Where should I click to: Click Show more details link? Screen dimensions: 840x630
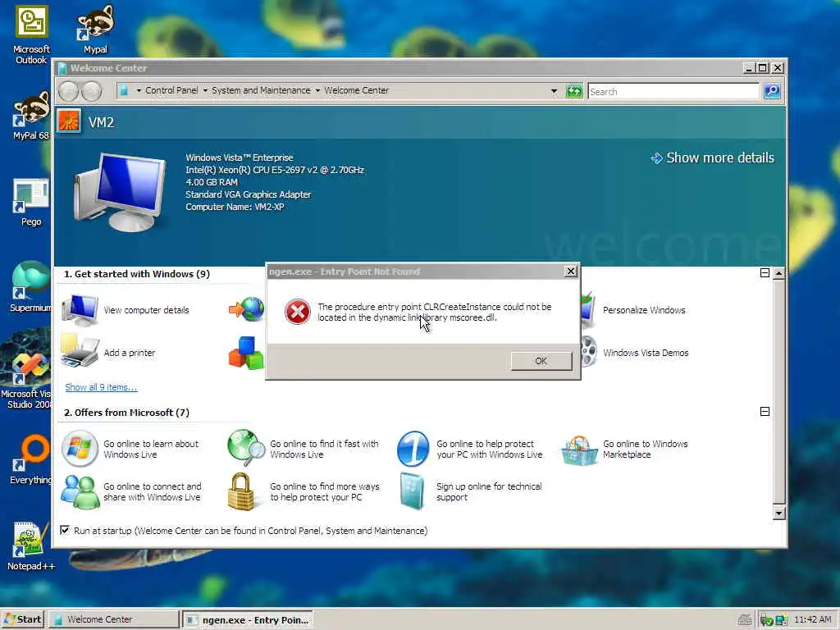(x=713, y=157)
